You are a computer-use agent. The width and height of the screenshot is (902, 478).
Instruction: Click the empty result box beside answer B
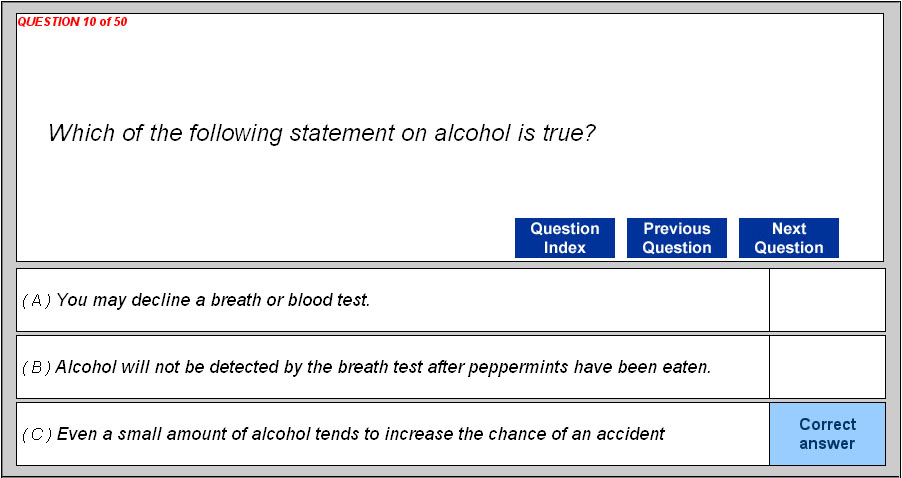[x=827, y=367]
